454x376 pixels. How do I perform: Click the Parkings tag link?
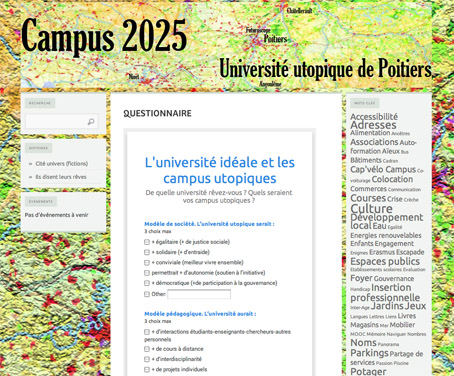pyautogui.click(x=369, y=353)
